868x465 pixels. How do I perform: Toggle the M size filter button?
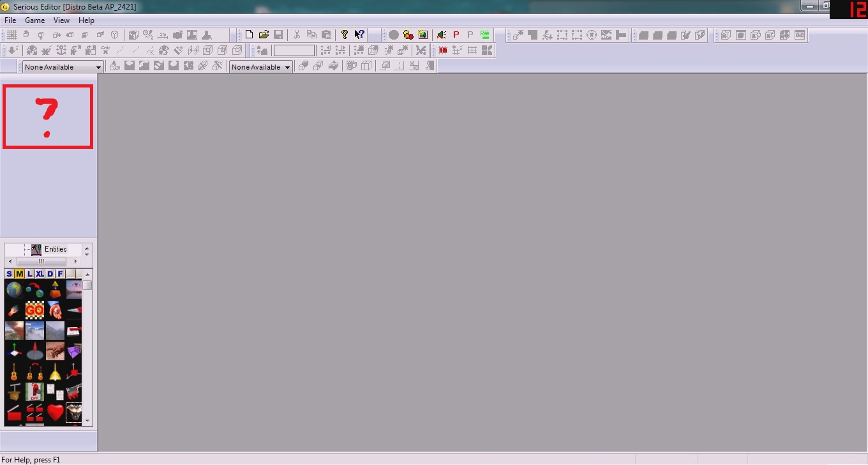[20, 274]
